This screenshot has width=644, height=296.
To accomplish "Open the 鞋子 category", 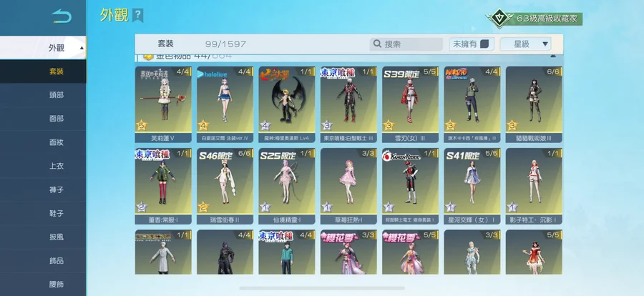I will [x=56, y=213].
